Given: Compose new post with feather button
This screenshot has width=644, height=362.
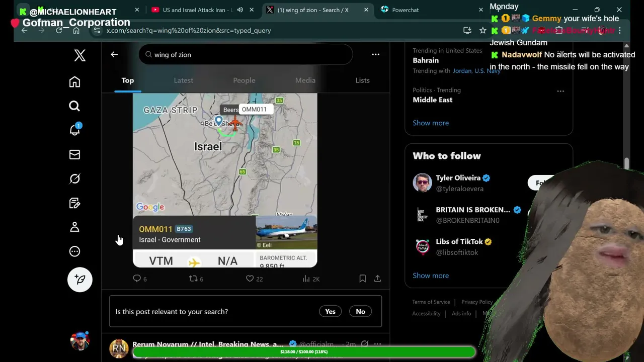Looking at the screenshot, I should click(80, 280).
